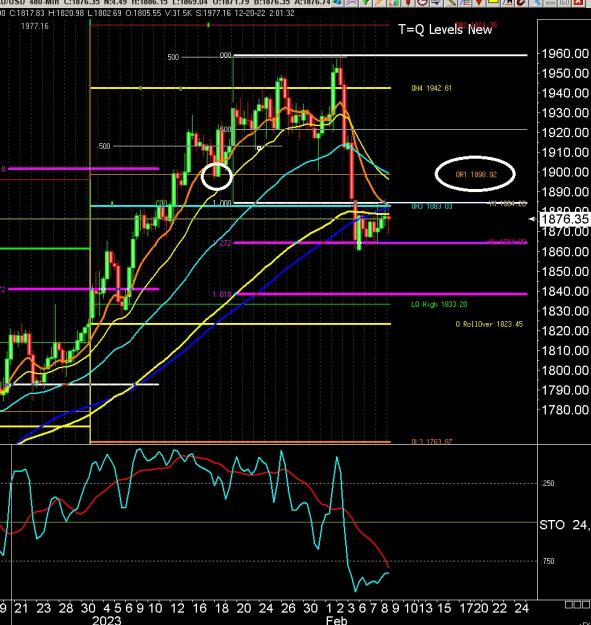This screenshot has height=625, width=591.
Task: Click the '1977.16' value at chart's top-left
Action: point(35,26)
